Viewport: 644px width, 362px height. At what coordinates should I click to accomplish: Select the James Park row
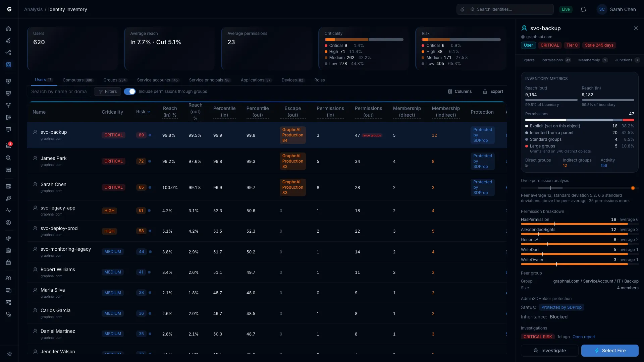(x=267, y=161)
